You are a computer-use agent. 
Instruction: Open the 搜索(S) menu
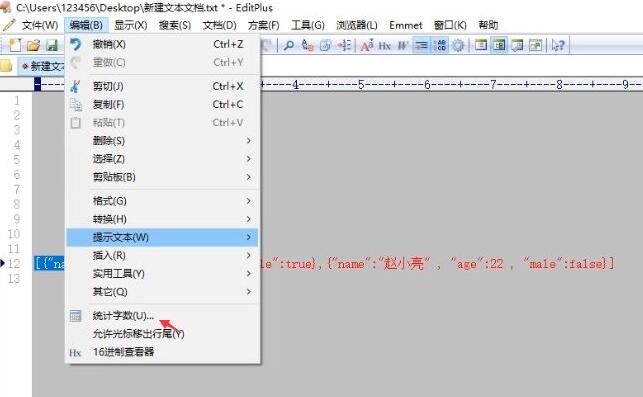click(175, 25)
